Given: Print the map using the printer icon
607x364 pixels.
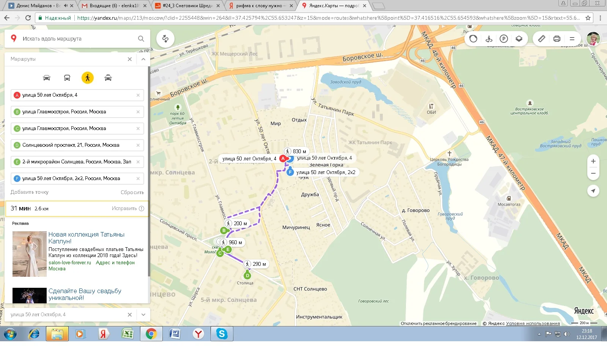Looking at the screenshot, I should [x=557, y=39].
